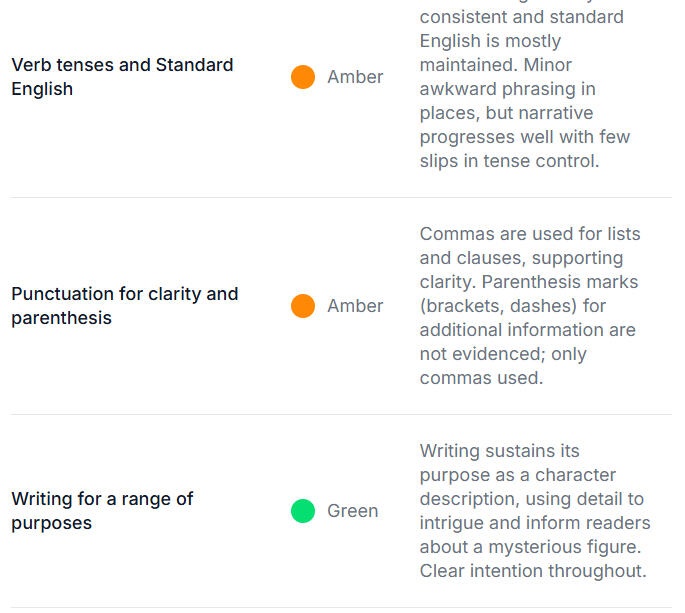The height and width of the screenshot is (613, 685).
Task: Click 'intrigue and inform readers' text line
Action: 535,523
